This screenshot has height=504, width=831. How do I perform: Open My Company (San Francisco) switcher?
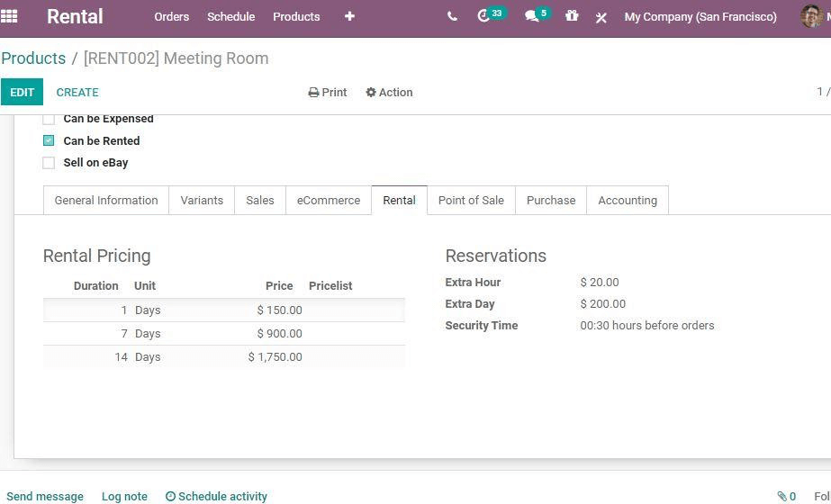click(x=700, y=17)
